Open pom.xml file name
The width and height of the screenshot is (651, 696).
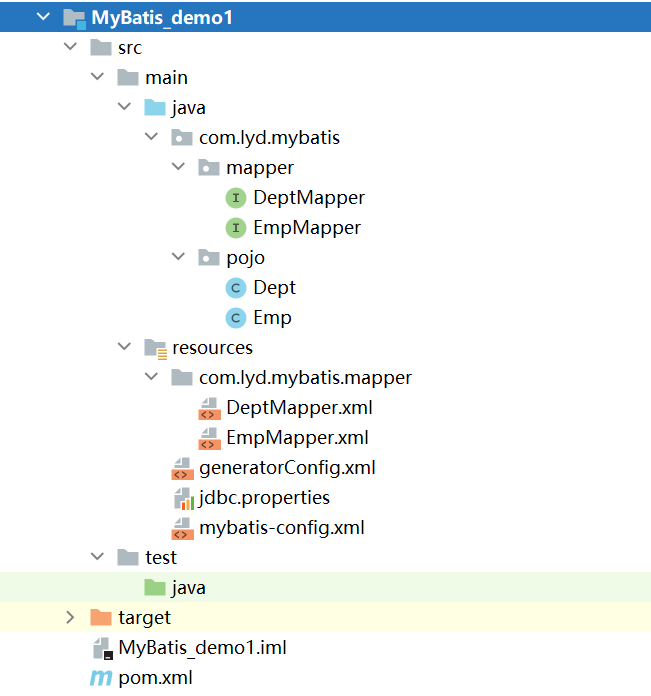(x=155, y=678)
